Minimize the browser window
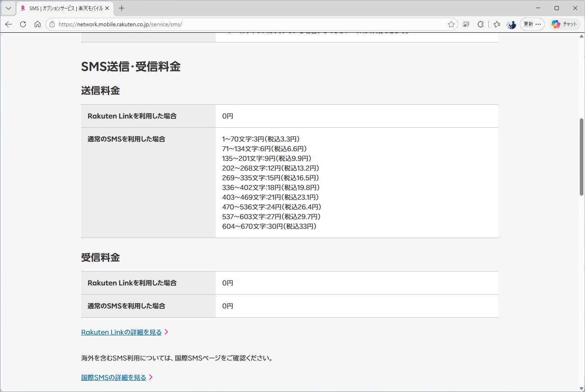Image resolution: width=585 pixels, height=392 pixels. (538, 8)
